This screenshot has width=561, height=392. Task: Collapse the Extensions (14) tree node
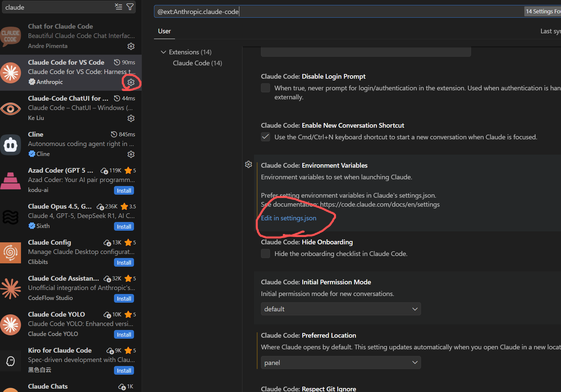(163, 52)
